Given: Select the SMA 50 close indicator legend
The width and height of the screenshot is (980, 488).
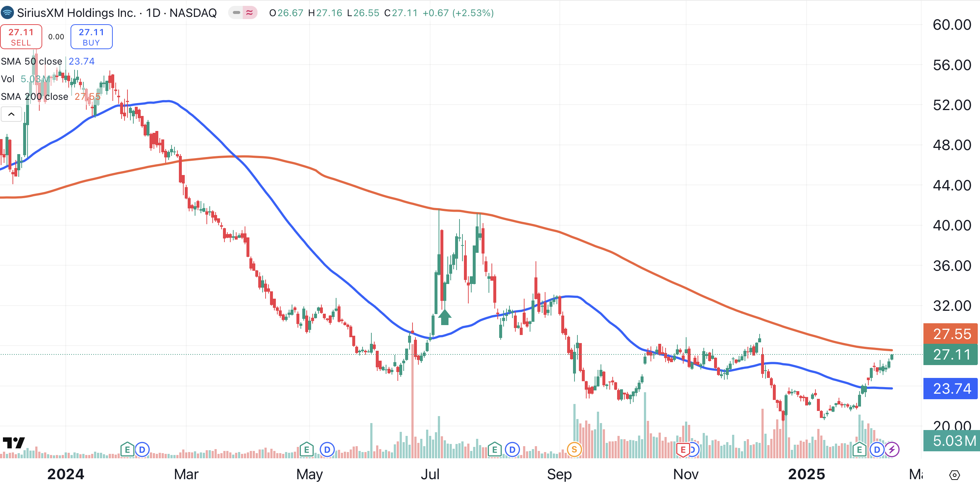Looking at the screenshot, I should [x=32, y=61].
